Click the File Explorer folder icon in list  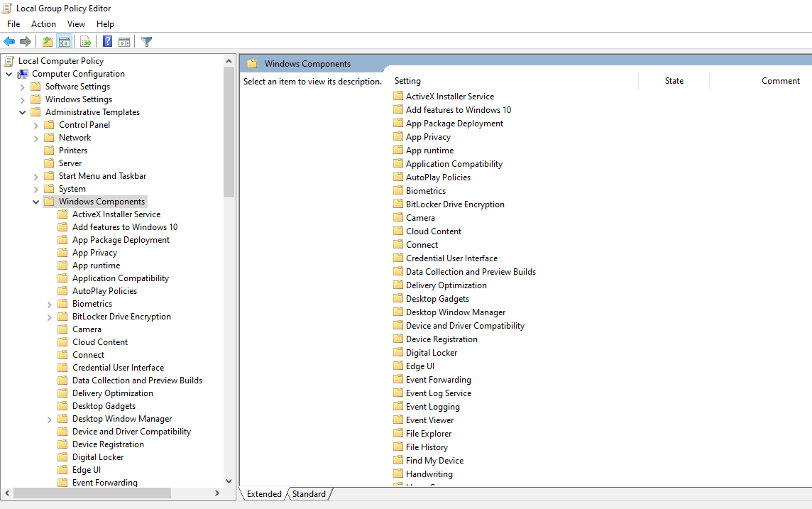pyautogui.click(x=397, y=433)
